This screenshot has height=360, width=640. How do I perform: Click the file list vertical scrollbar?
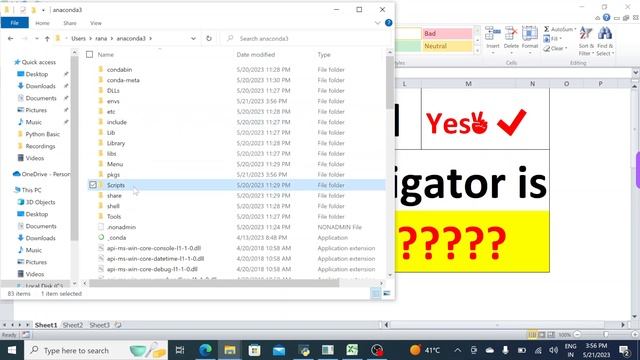click(389, 83)
